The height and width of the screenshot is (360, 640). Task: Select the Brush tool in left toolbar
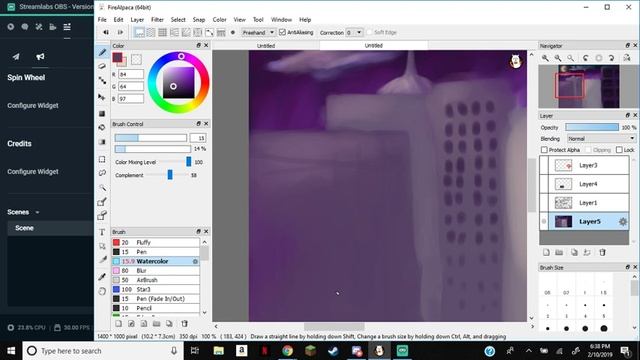click(x=102, y=52)
